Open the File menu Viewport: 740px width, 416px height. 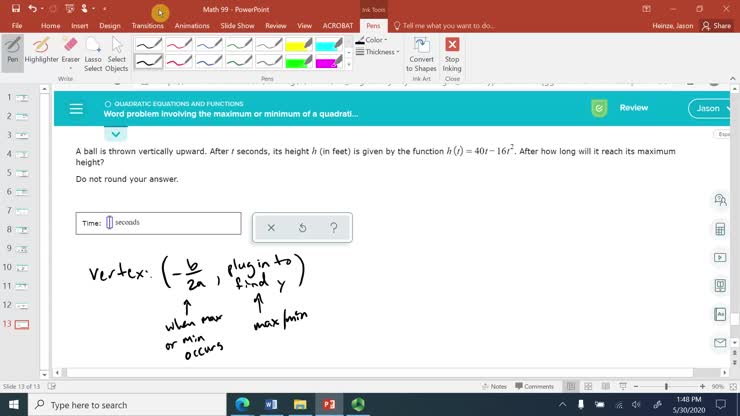(17, 25)
